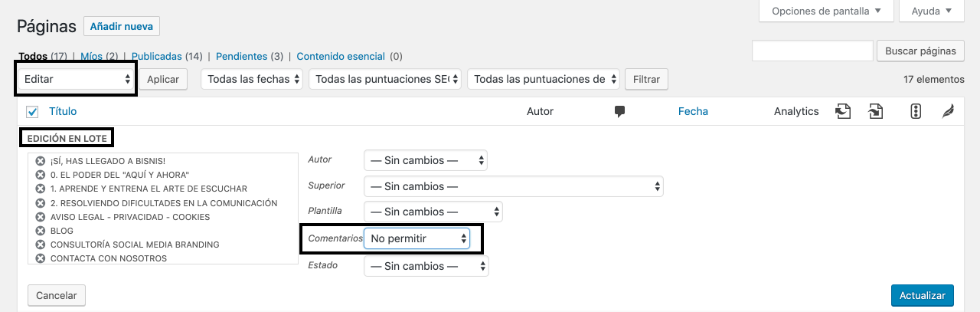Click the SEO score traffic light icon
Viewport: 980px width, 312px height.
(x=915, y=112)
